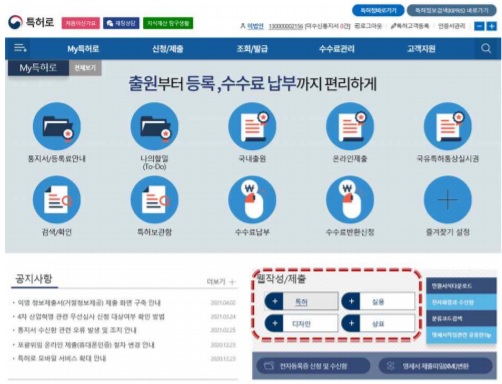502x384 pixels.
Task: Click the 전자등록증 신청 및 수신함 button
Action: [x=313, y=366]
